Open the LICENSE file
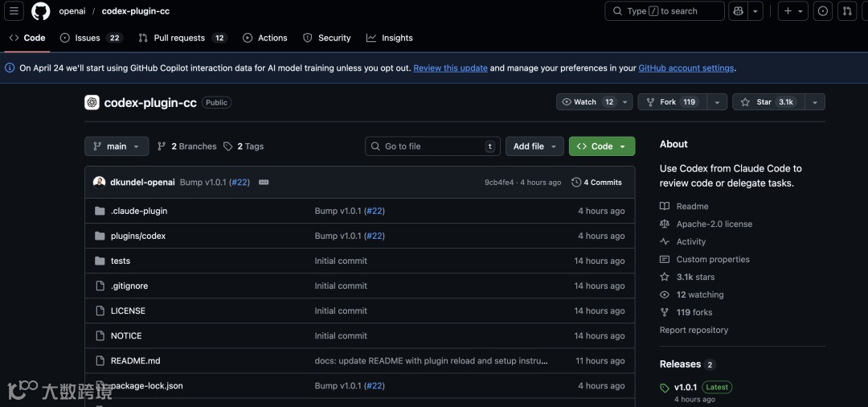This screenshot has height=407, width=868. (128, 310)
